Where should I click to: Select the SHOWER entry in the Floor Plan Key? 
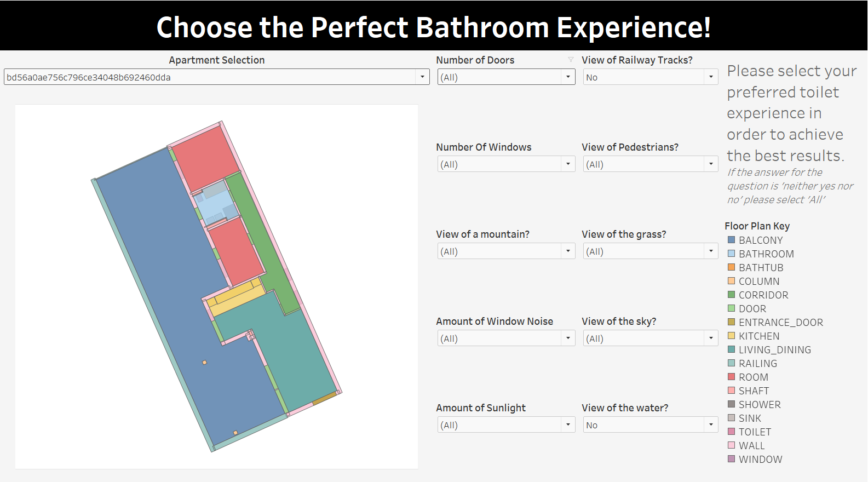pyautogui.click(x=760, y=404)
